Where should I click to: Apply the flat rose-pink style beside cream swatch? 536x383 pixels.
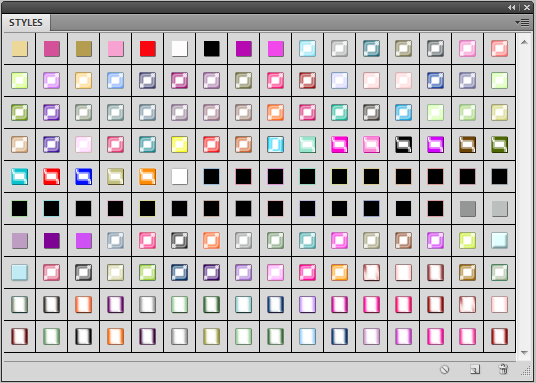point(52,49)
